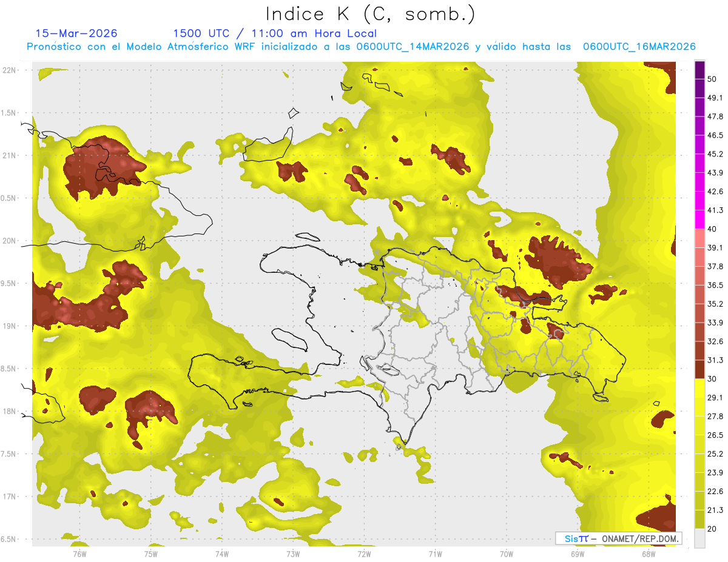This screenshot has height=562, width=728.
Task: Click the '29.1' value on the color scale
Action: tap(715, 398)
